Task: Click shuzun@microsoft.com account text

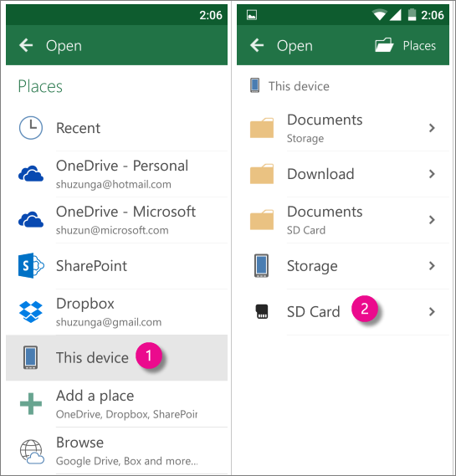Action: [112, 230]
